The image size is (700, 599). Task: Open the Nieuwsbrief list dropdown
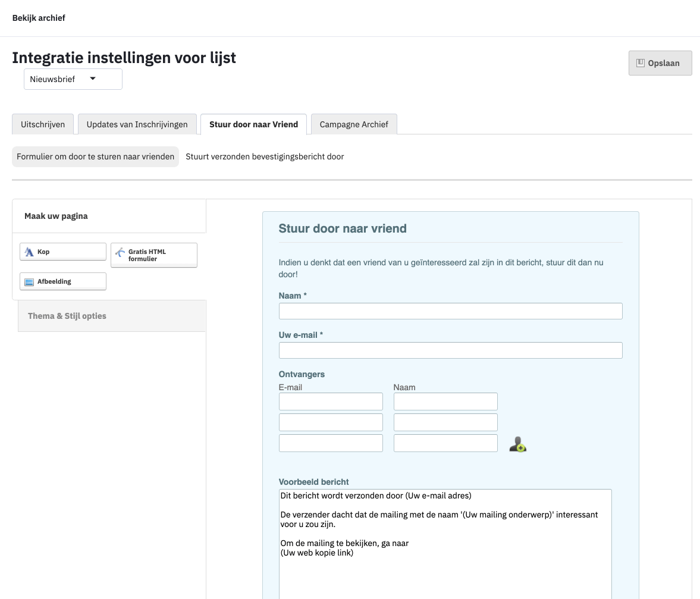point(73,79)
